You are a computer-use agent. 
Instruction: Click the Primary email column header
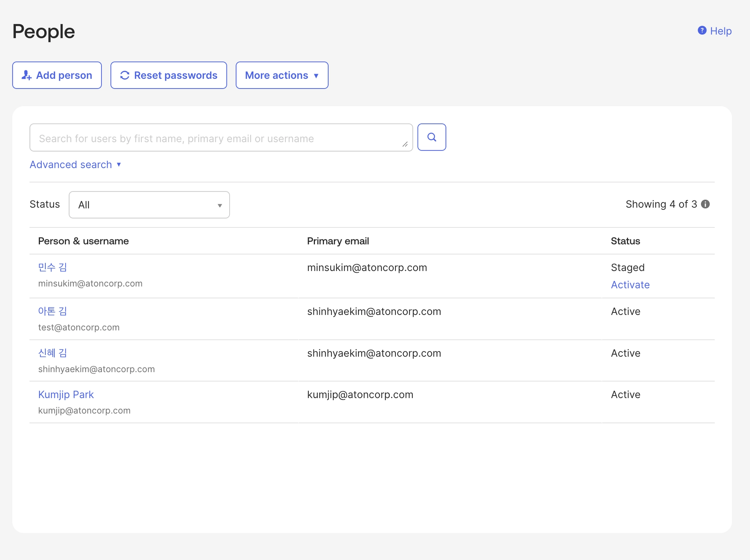[338, 241]
